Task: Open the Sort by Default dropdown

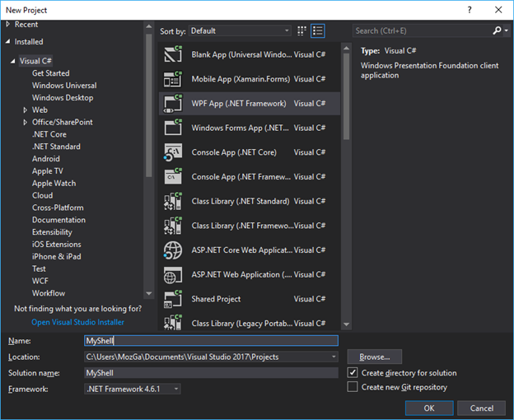Action: click(x=240, y=30)
